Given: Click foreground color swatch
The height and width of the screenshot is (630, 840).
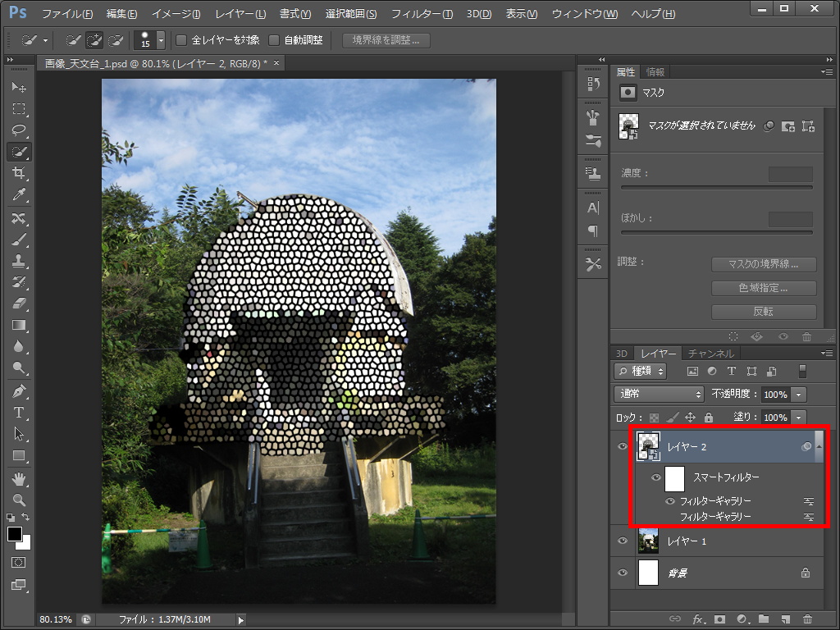Looking at the screenshot, I should coord(15,533).
